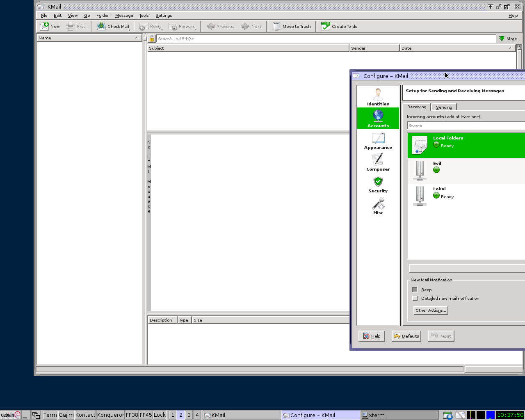Screen dimensions: 525x420
Task: Switch to the Sending tab
Action: pos(444,107)
